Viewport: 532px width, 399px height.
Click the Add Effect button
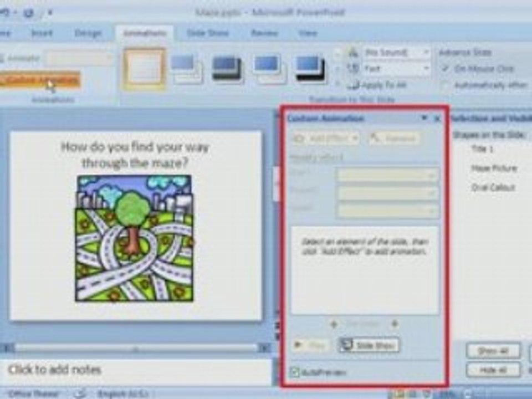(325, 138)
